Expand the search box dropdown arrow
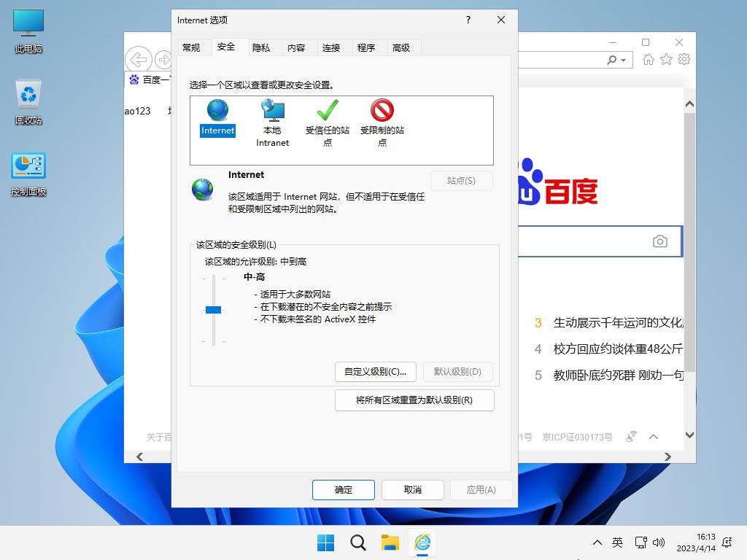This screenshot has height=560, width=747. coord(624,60)
